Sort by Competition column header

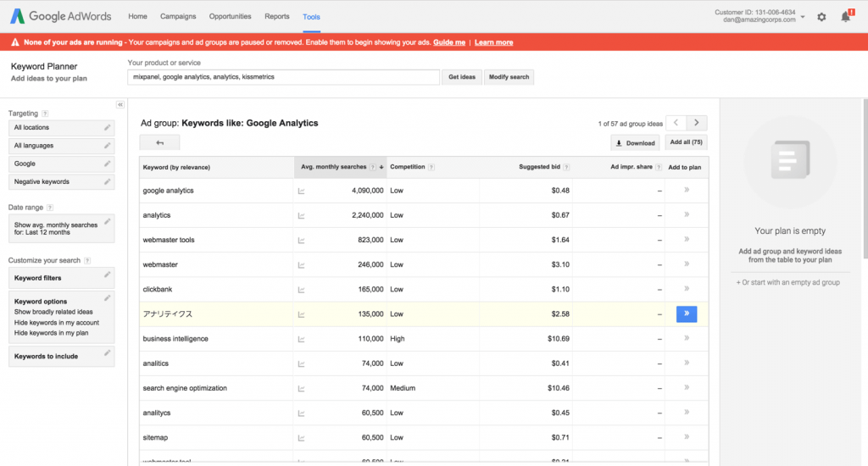pos(408,167)
